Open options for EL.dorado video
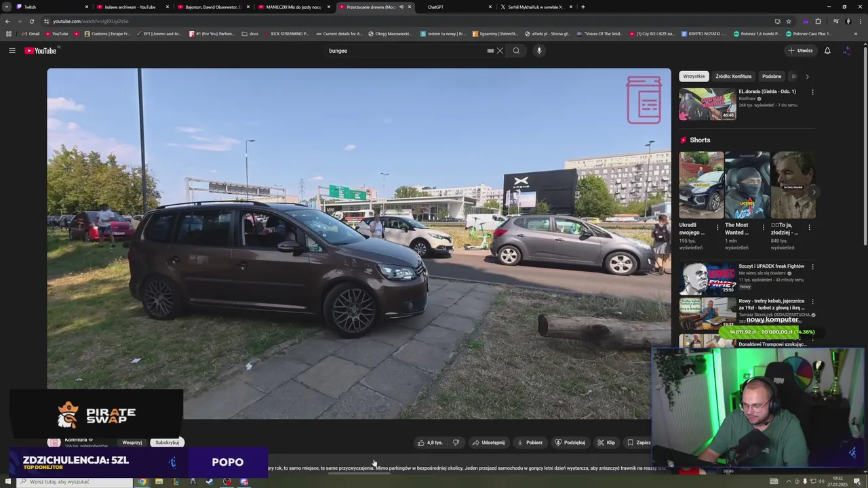 (x=812, y=92)
